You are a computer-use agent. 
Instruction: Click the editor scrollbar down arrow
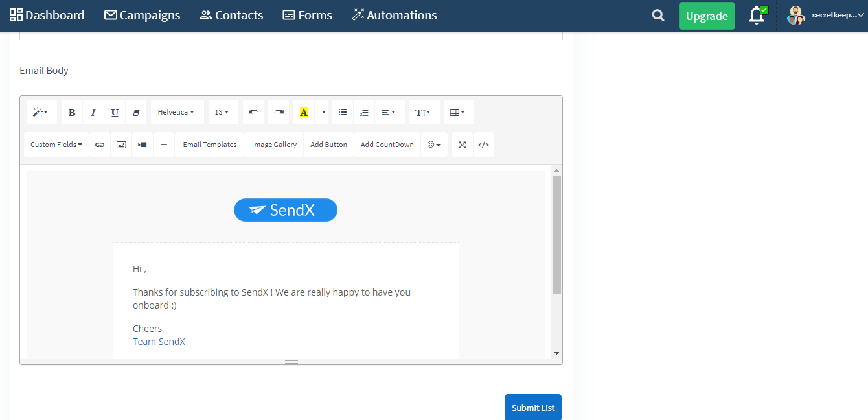[556, 353]
